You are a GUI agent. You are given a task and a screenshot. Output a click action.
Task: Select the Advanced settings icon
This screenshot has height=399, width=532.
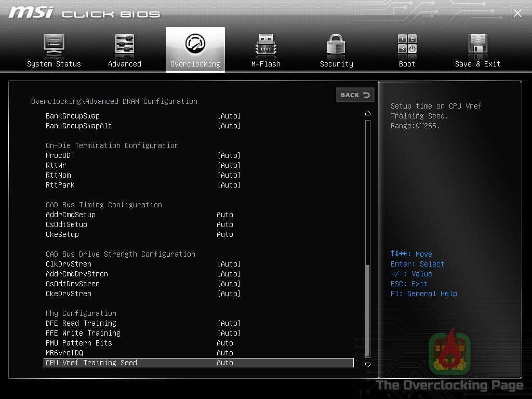(x=124, y=49)
